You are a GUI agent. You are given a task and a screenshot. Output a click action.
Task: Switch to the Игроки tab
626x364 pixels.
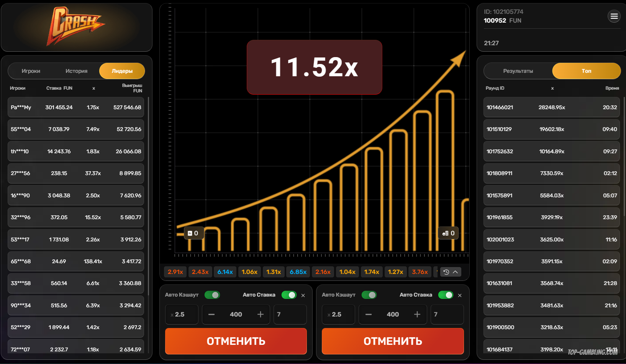(x=31, y=71)
